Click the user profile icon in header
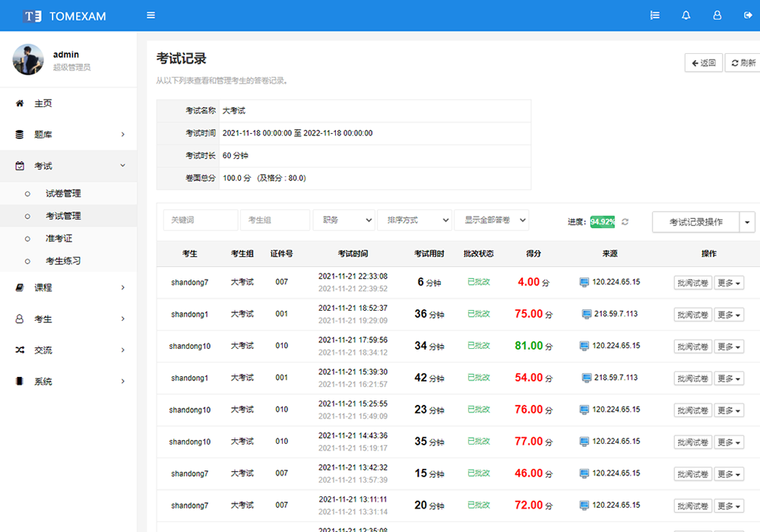The width and height of the screenshot is (760, 532). coord(717,15)
